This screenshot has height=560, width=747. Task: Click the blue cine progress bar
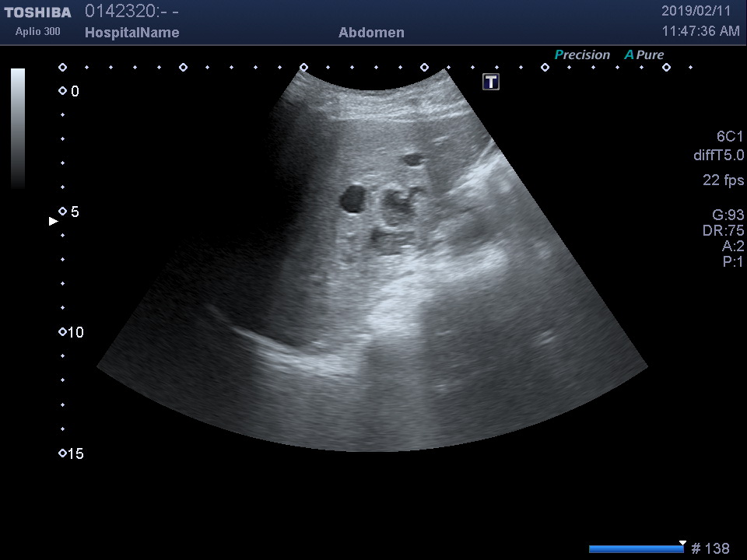pos(637,549)
